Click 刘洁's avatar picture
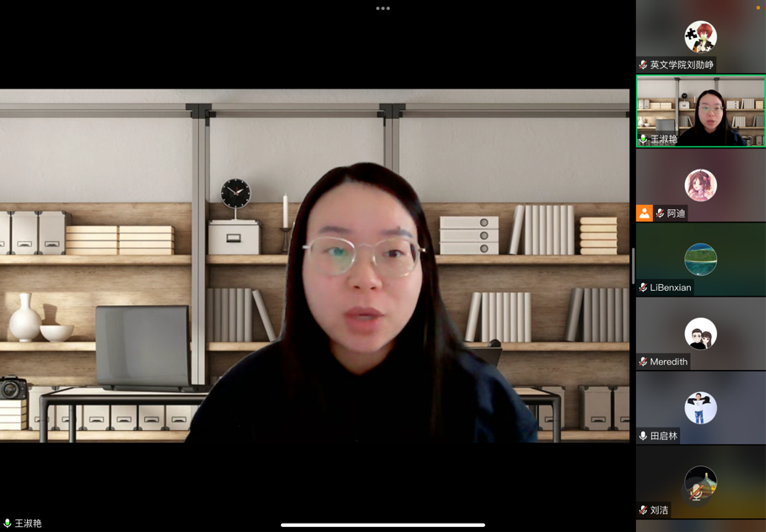The image size is (766, 532). 700,482
